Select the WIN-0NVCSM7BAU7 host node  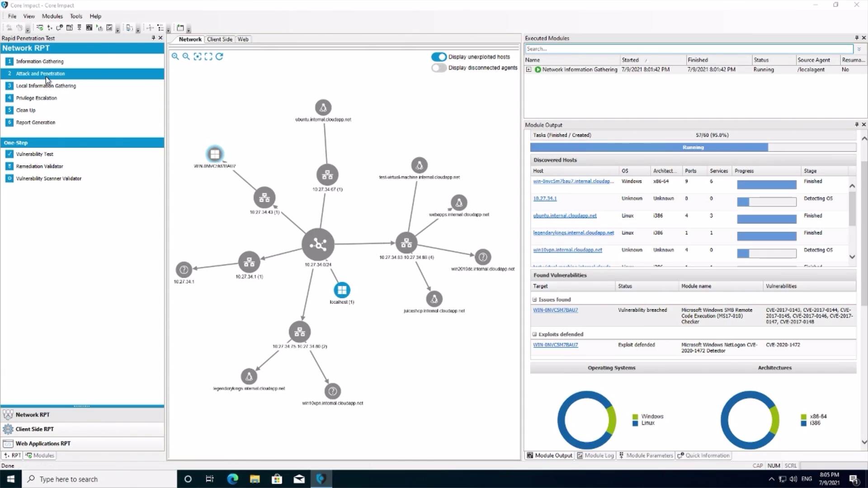click(215, 154)
